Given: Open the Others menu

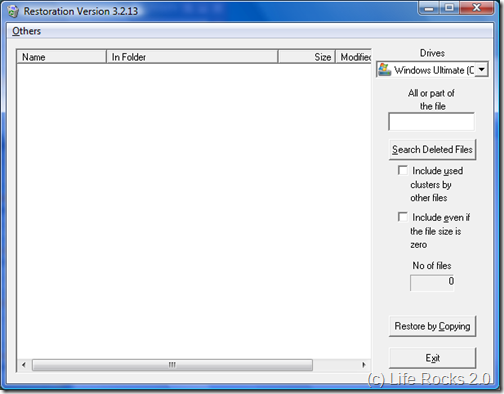Looking at the screenshot, I should (26, 31).
